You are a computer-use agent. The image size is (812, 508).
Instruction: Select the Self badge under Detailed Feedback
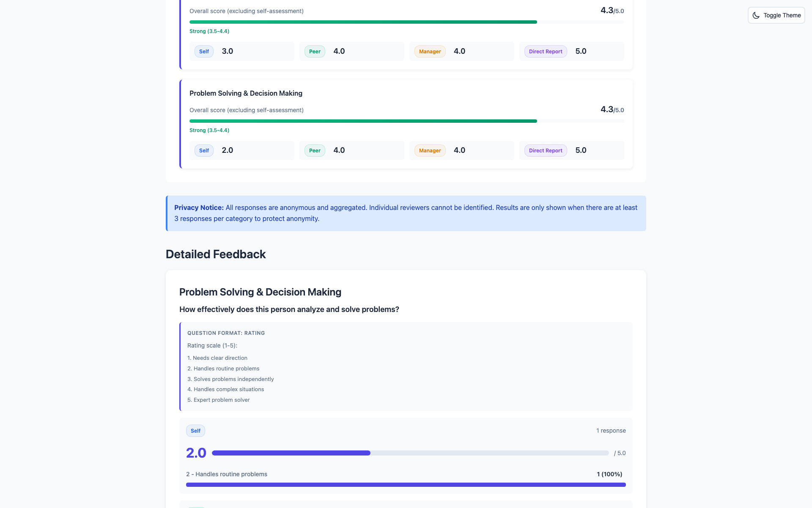[195, 431]
